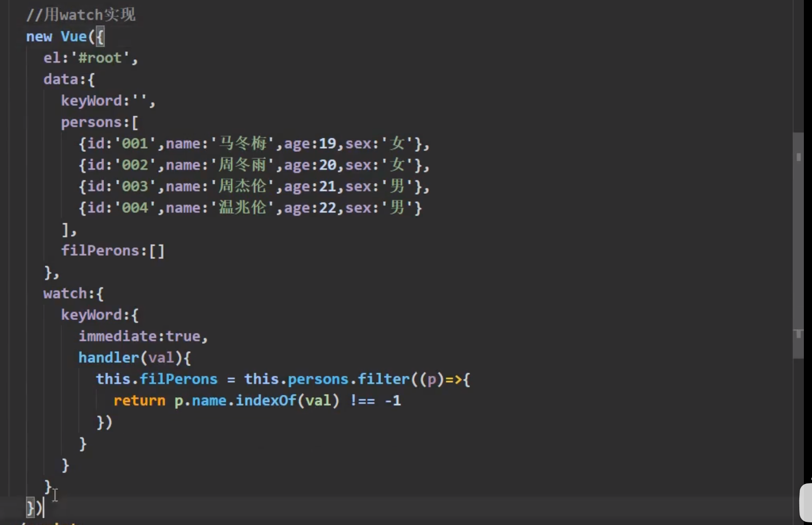Click the age value 20
Screen dimensions: 812x525
tap(327, 165)
